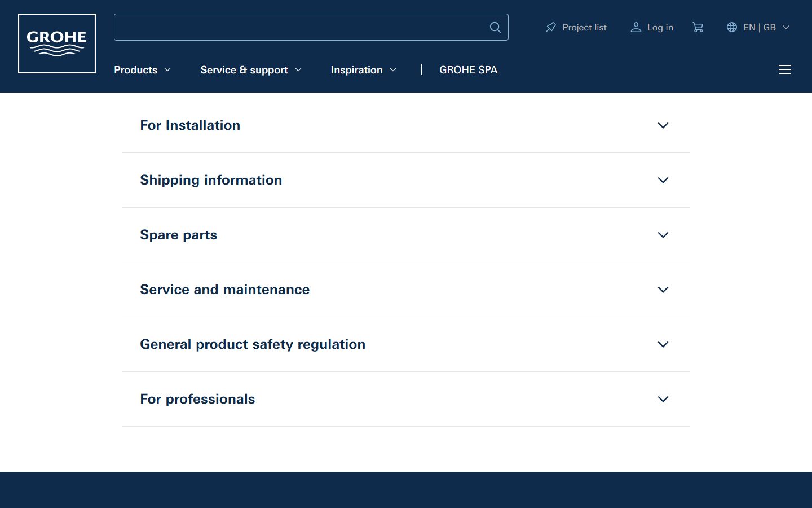
Task: Open the shopping cart icon
Action: (x=698, y=27)
